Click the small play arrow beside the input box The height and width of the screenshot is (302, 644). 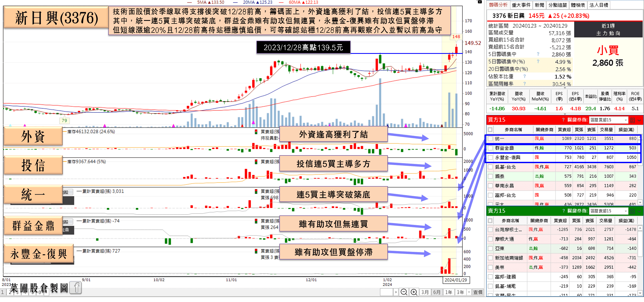coord(396,292)
